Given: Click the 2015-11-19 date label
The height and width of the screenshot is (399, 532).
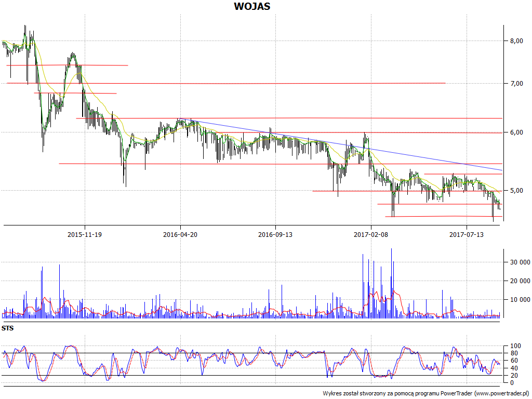Looking at the screenshot, I should click(x=85, y=234).
